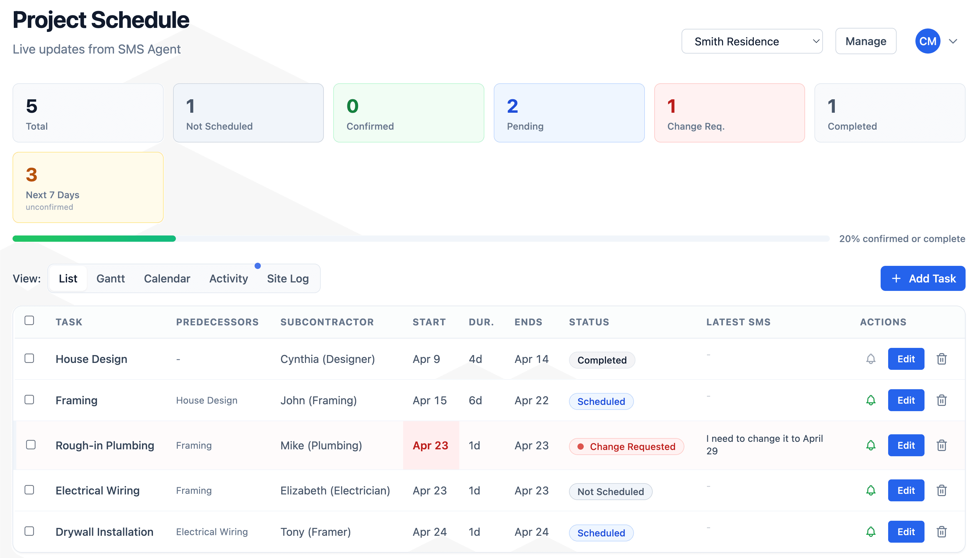Image resolution: width=980 pixels, height=558 pixels.
Task: Open the Smith Residence project dropdown
Action: [x=751, y=41]
